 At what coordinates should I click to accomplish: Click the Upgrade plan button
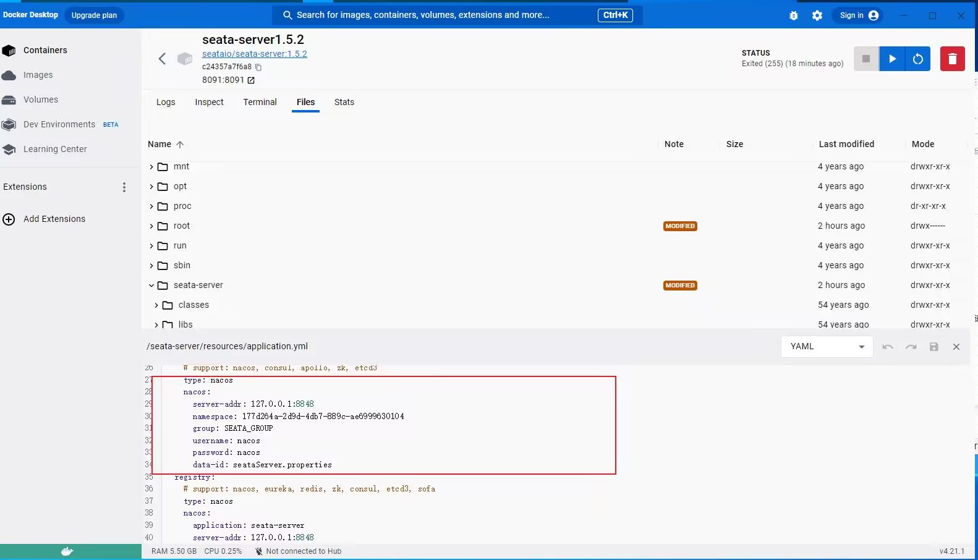[x=94, y=15]
